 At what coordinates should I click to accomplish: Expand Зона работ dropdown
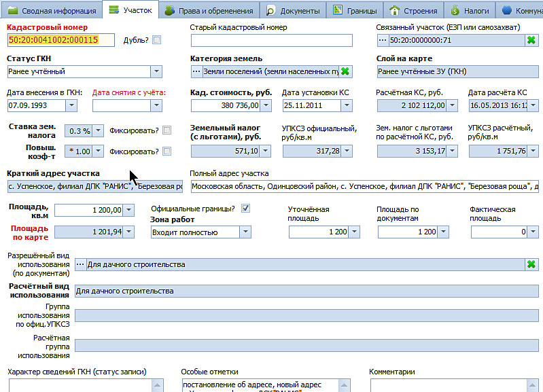click(245, 232)
